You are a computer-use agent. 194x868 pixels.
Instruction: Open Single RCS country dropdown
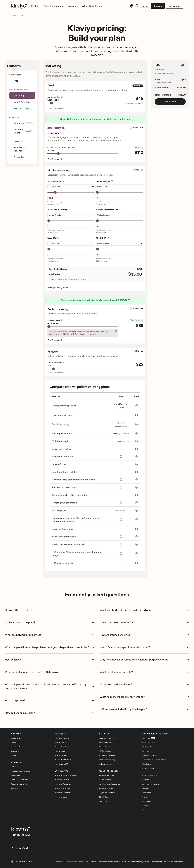120,243
